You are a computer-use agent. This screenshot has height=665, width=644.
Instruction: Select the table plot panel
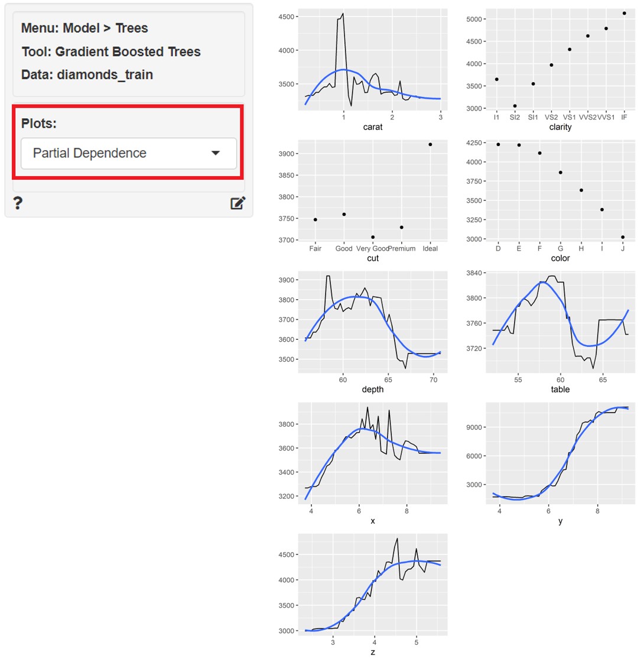click(560, 322)
